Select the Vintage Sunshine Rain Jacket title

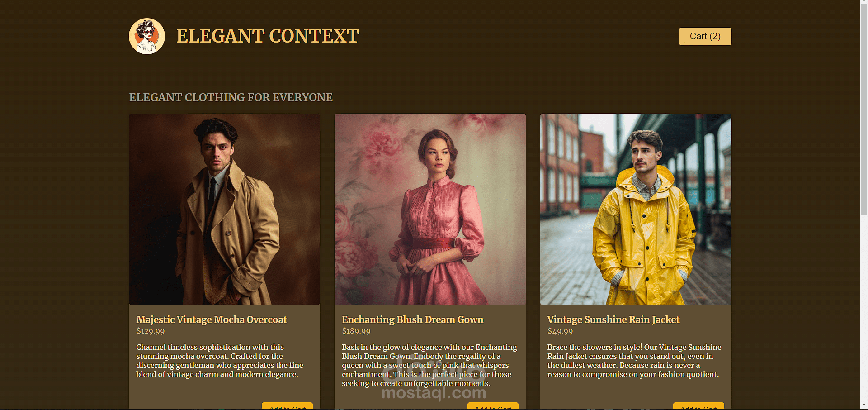click(613, 319)
